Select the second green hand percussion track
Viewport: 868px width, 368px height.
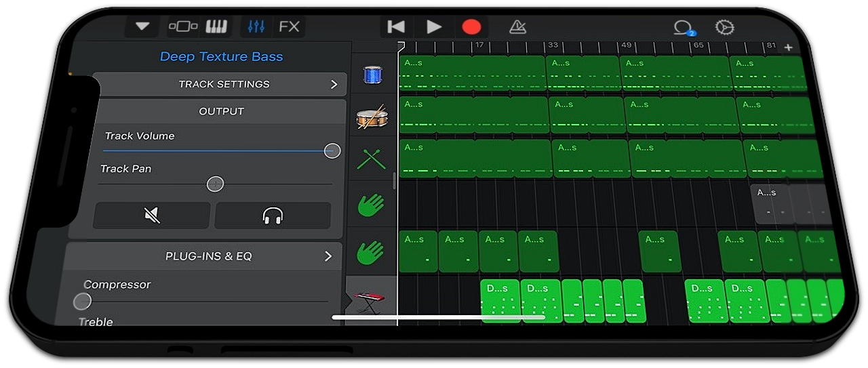click(x=371, y=253)
